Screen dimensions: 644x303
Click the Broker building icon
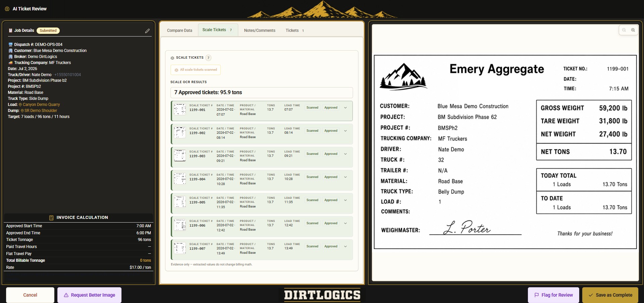coord(10,57)
